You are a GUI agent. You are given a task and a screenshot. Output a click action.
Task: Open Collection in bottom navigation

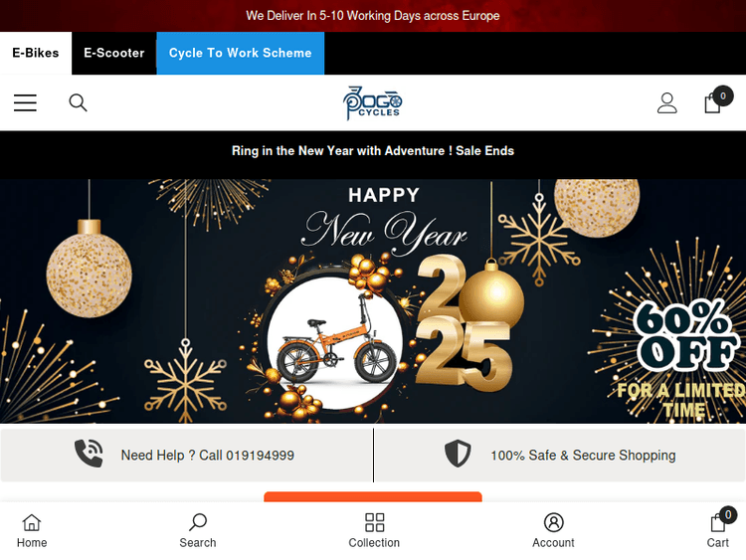(374, 531)
